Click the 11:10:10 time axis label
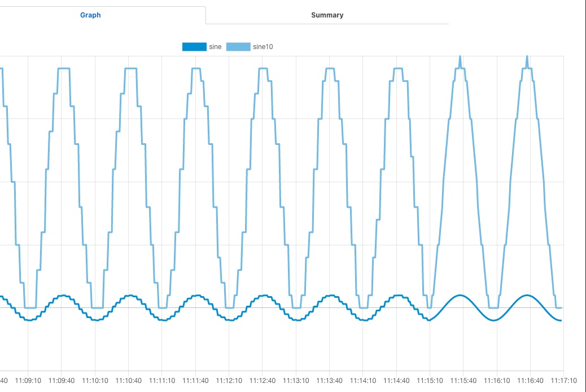This screenshot has width=586, height=392. (x=95, y=381)
